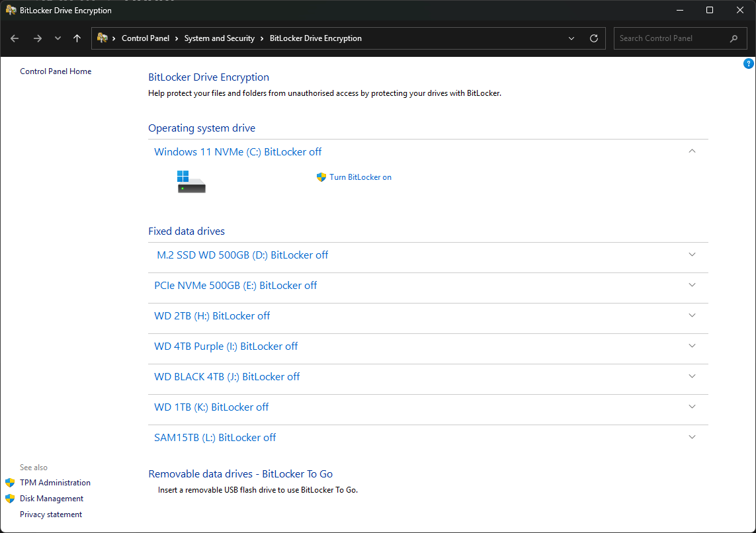Select System and Security breadcrumb
Screen dimensions: 756x533
(x=219, y=38)
